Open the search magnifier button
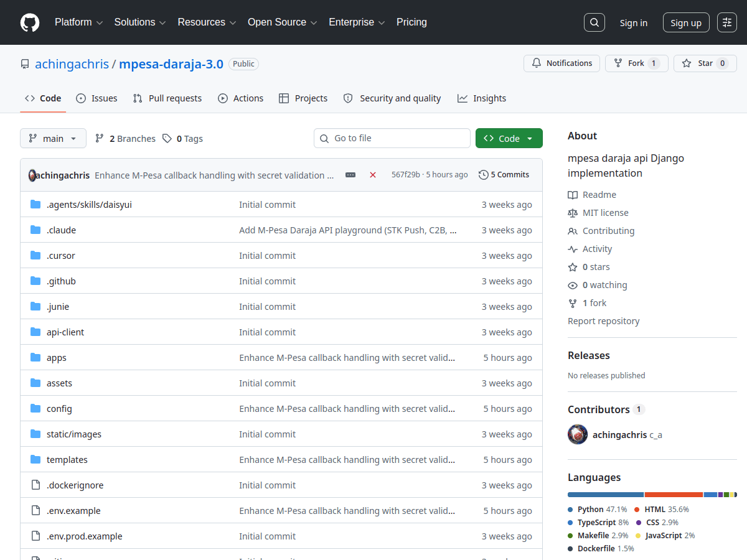The height and width of the screenshot is (560, 747). click(x=594, y=22)
